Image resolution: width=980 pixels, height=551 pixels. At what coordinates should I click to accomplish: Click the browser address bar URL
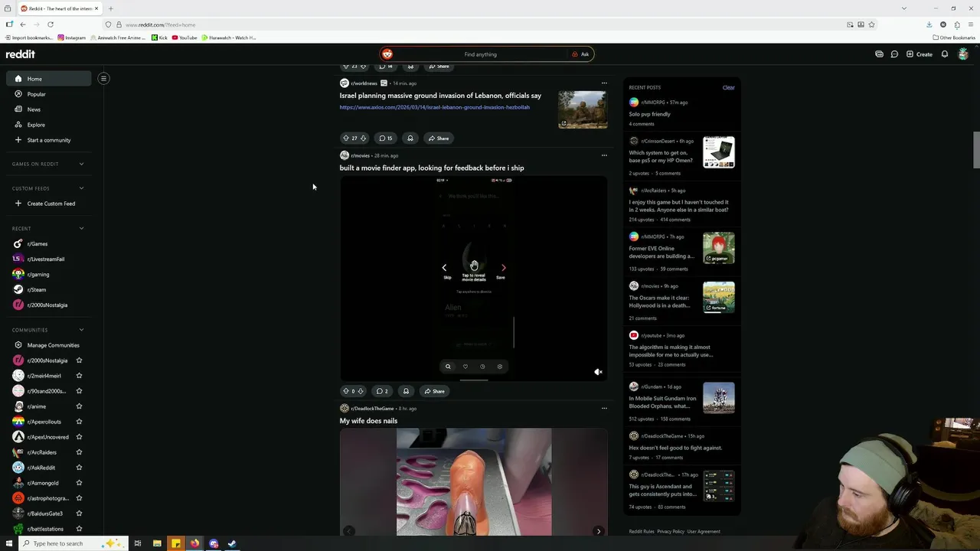click(x=161, y=24)
